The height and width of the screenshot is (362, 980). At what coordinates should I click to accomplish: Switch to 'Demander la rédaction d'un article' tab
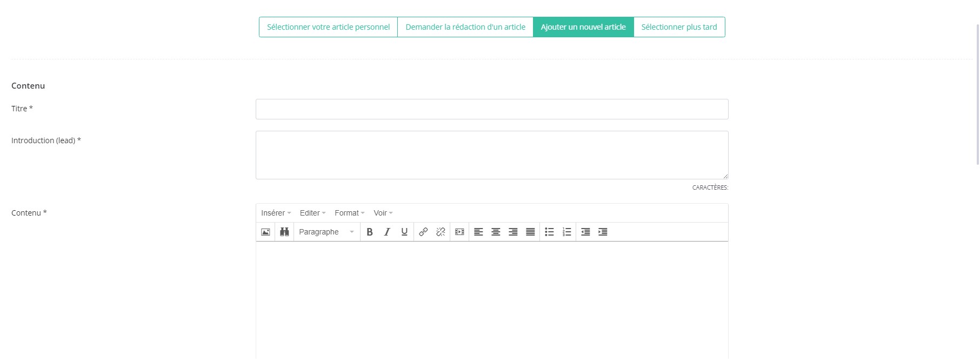(x=465, y=27)
